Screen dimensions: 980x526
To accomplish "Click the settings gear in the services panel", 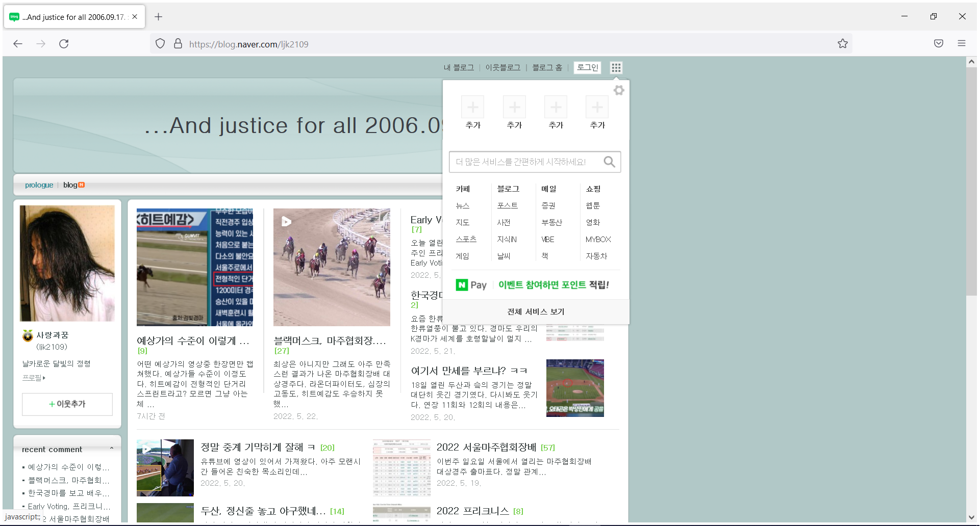I will [x=619, y=90].
